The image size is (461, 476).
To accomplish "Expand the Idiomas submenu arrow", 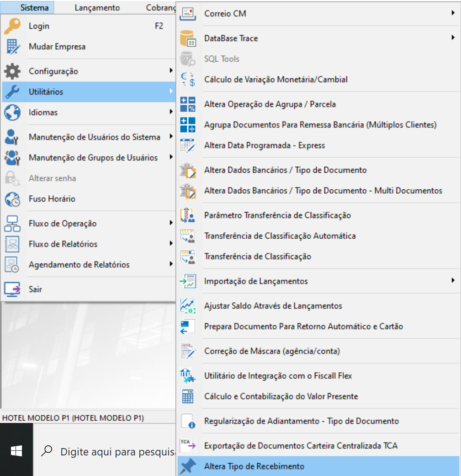I will pyautogui.click(x=171, y=112).
